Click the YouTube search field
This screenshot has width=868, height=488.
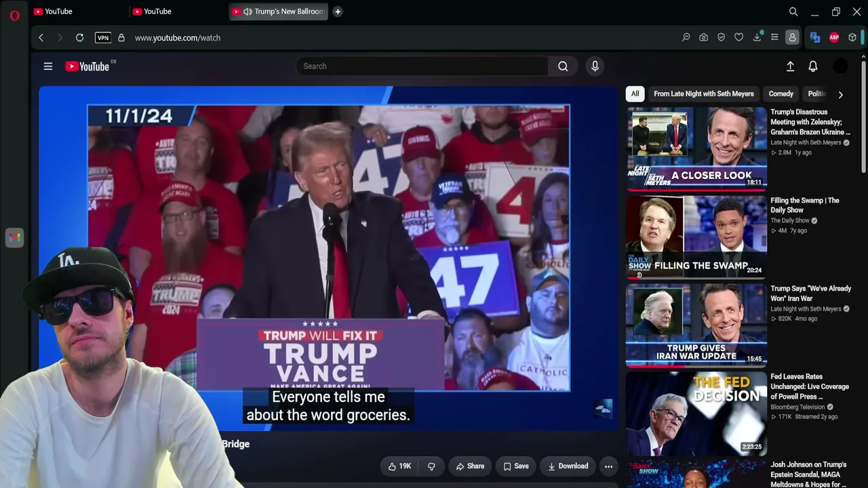(422, 66)
